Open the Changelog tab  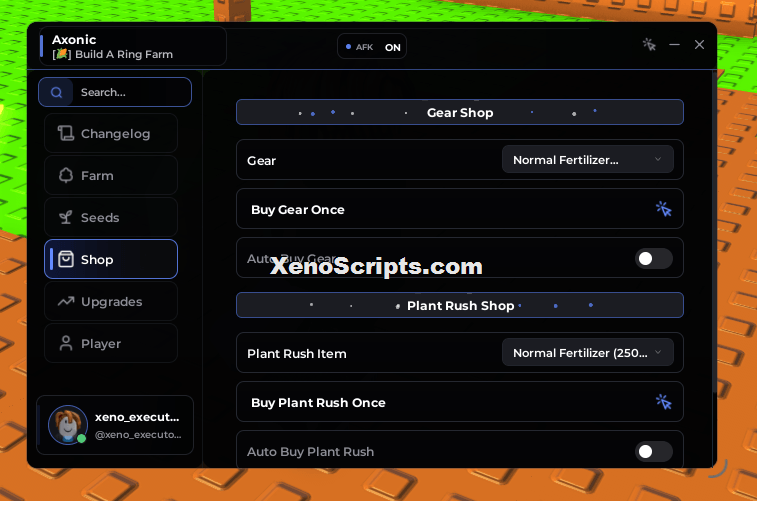click(x=111, y=133)
